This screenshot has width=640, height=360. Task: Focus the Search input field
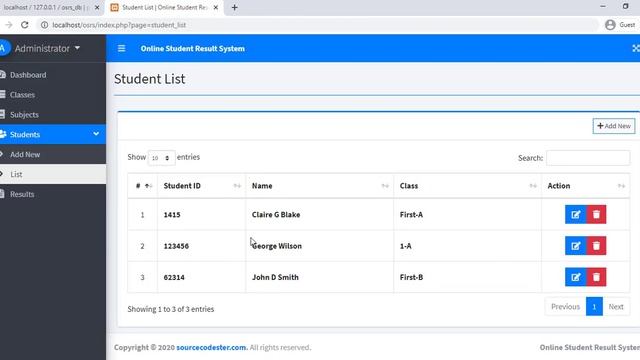pyautogui.click(x=588, y=158)
